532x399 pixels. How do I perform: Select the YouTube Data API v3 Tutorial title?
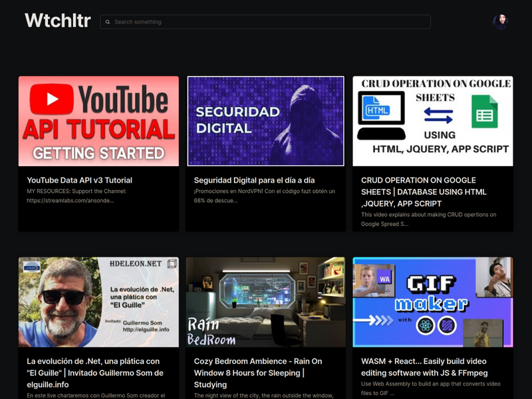79,180
